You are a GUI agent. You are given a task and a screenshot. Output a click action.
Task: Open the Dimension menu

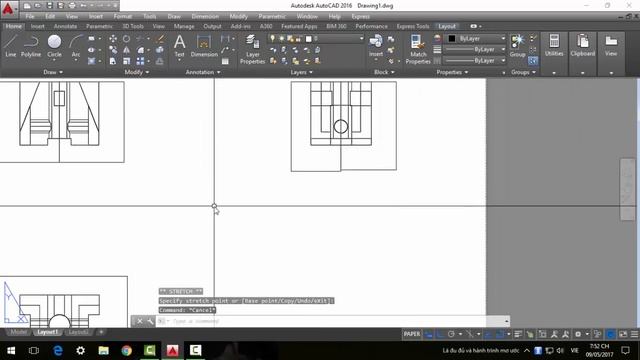pos(205,16)
